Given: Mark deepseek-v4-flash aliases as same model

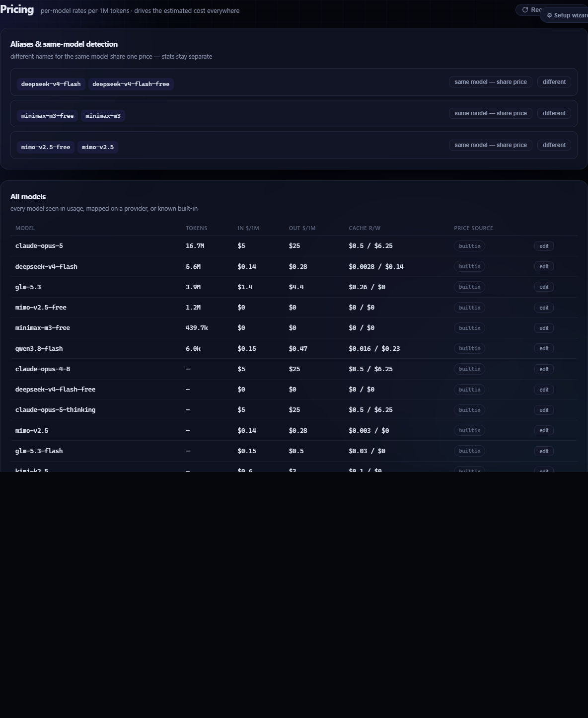Looking at the screenshot, I should click(491, 82).
